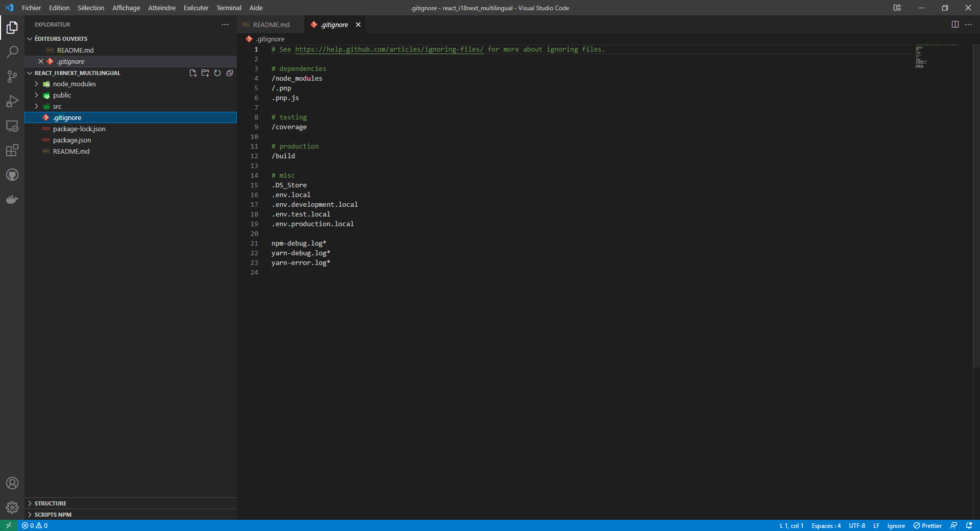Open the Affichage menu
This screenshot has width=980, height=531.
coord(126,8)
